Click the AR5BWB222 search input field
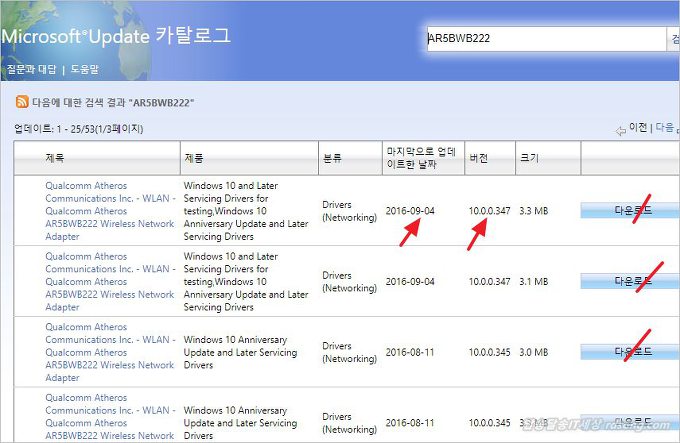Viewport: 680px width, 443px height. (x=544, y=39)
